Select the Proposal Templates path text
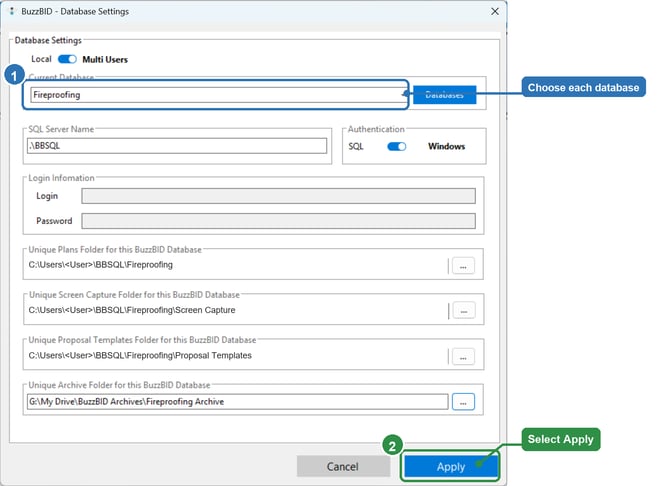 140,355
